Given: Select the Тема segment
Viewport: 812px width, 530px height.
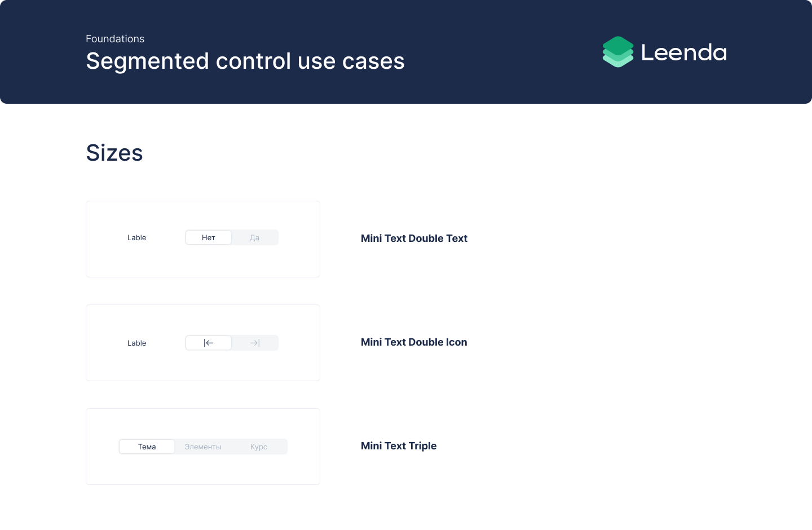Looking at the screenshot, I should (147, 447).
